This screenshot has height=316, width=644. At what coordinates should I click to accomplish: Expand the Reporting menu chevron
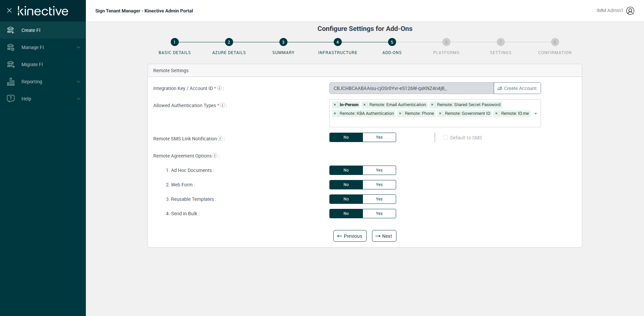pyautogui.click(x=78, y=82)
